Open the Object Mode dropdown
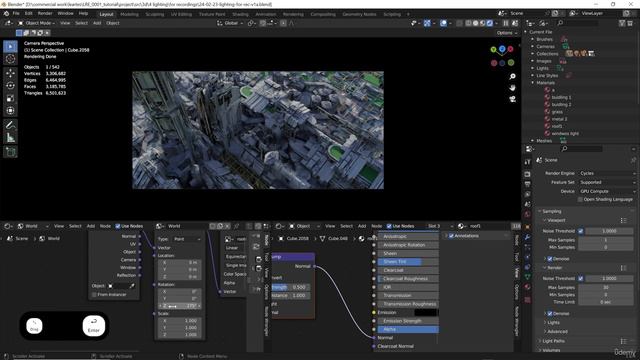The height and width of the screenshot is (360, 640). click(x=36, y=23)
